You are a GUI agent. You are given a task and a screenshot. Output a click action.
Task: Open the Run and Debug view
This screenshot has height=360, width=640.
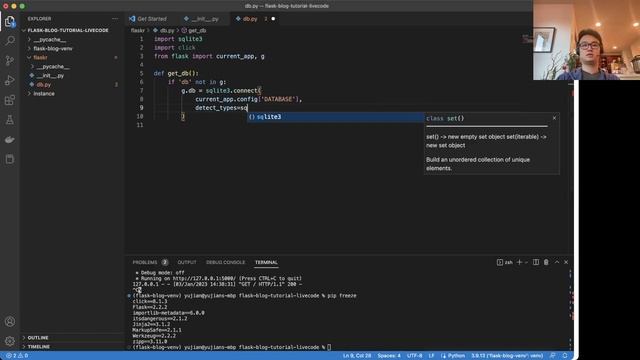pyautogui.click(x=10, y=80)
